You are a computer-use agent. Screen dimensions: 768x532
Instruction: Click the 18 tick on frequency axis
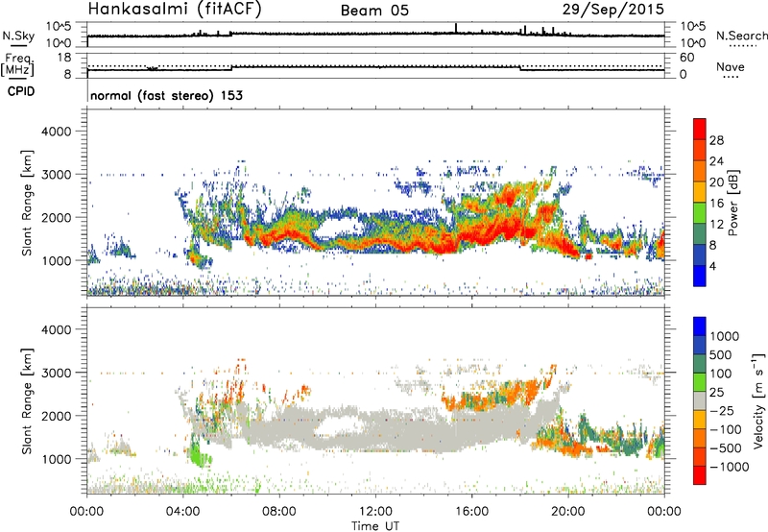coord(64,58)
